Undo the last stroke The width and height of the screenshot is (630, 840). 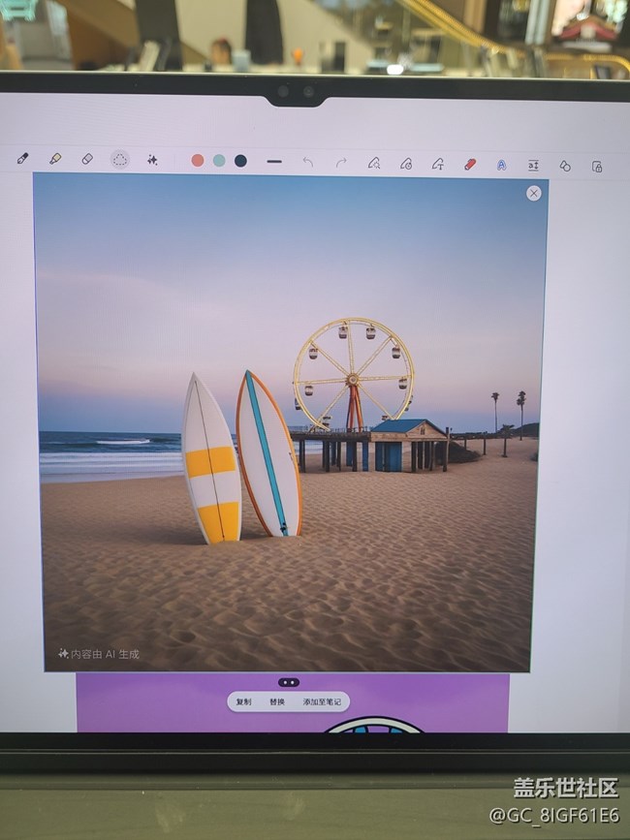point(308,162)
